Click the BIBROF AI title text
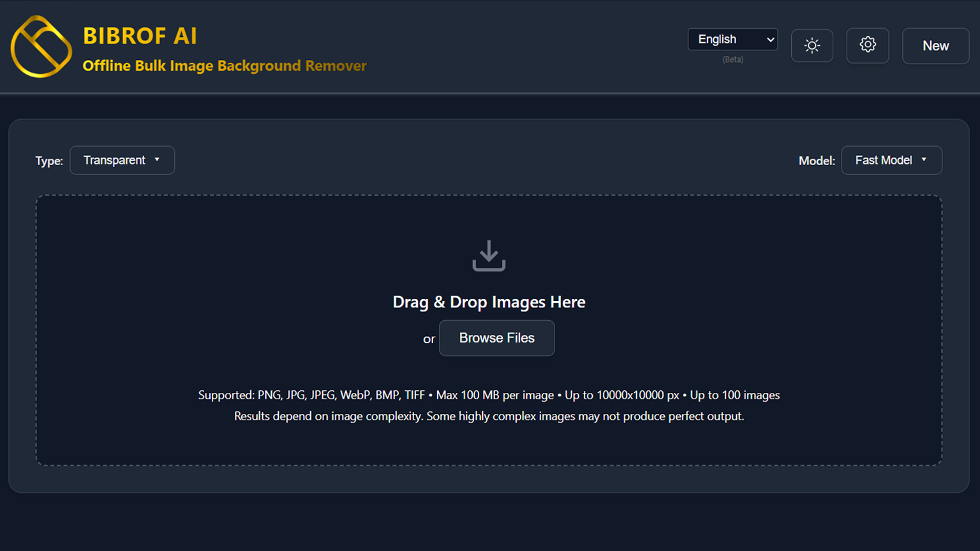This screenshot has width=980, height=551. click(x=141, y=36)
